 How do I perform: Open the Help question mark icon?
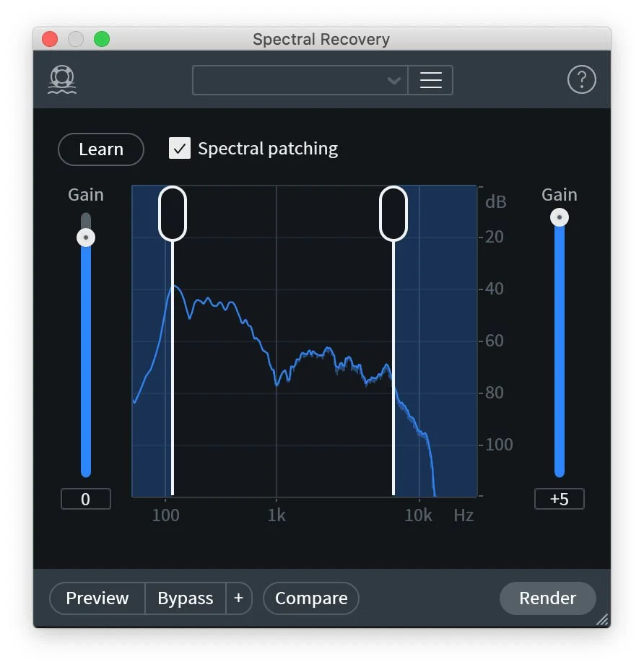coord(582,79)
